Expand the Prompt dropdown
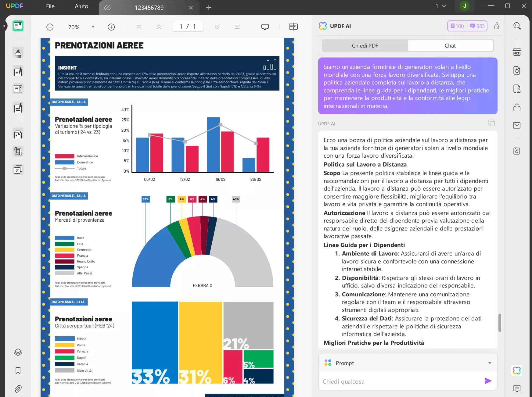532x397 pixels. 490,363
